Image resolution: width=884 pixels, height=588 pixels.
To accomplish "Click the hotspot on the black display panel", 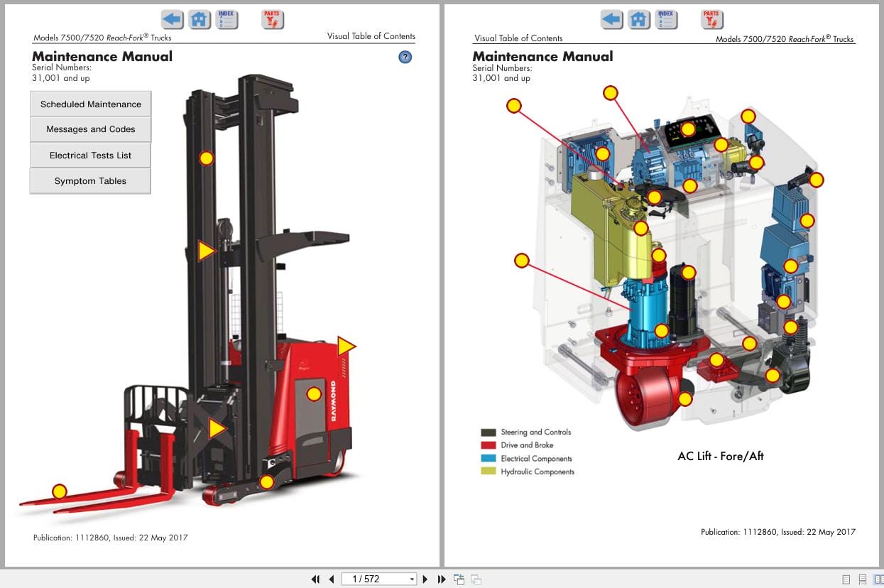I will 687,129.
